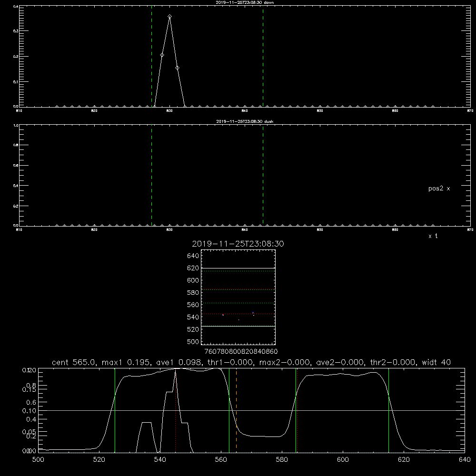
Task: Click the 'max2-0.000' value
Action: coord(284,362)
